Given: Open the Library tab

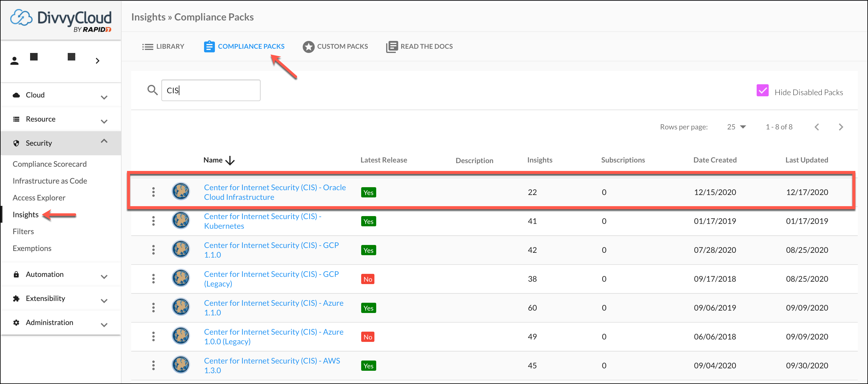Looking at the screenshot, I should point(163,46).
